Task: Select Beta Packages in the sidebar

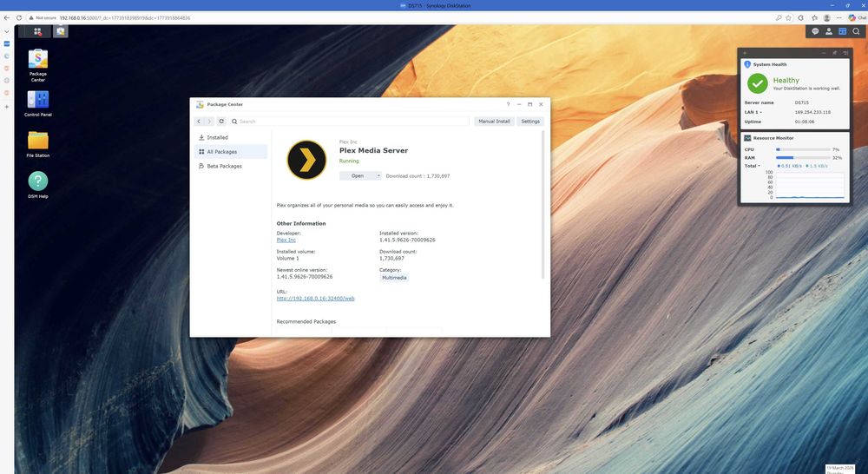Action: point(231,166)
